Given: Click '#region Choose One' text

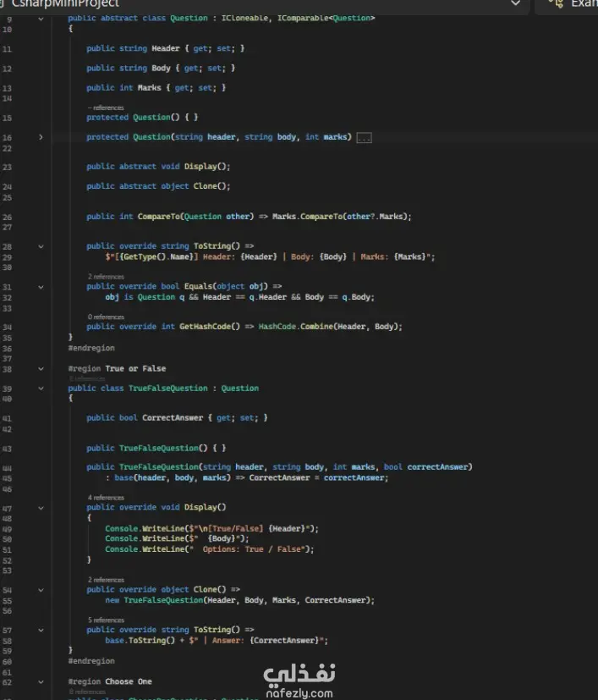Looking at the screenshot, I should point(110,681).
